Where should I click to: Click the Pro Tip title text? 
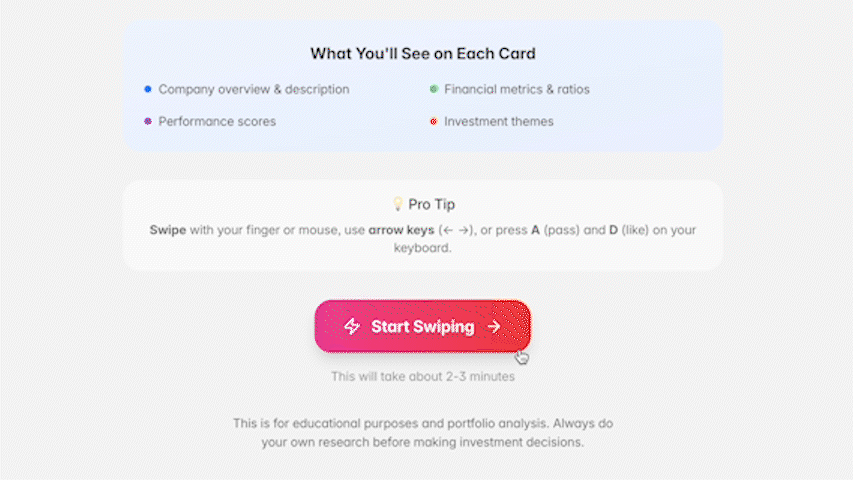click(431, 204)
